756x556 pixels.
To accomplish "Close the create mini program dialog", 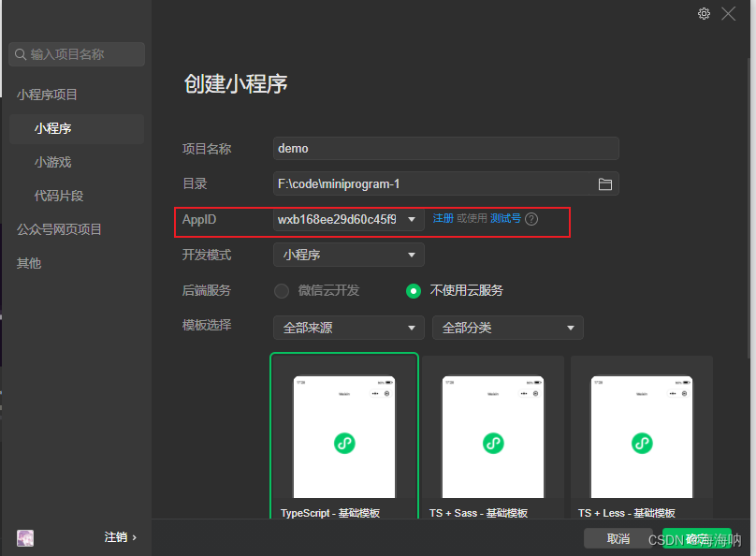I will 728,13.
